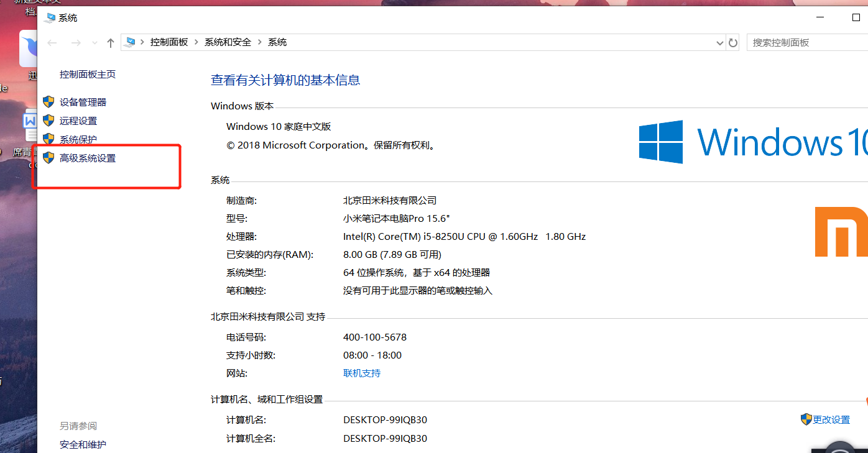The width and height of the screenshot is (868, 453).
Task: Open the 联机支持 website link
Action: pos(362,373)
